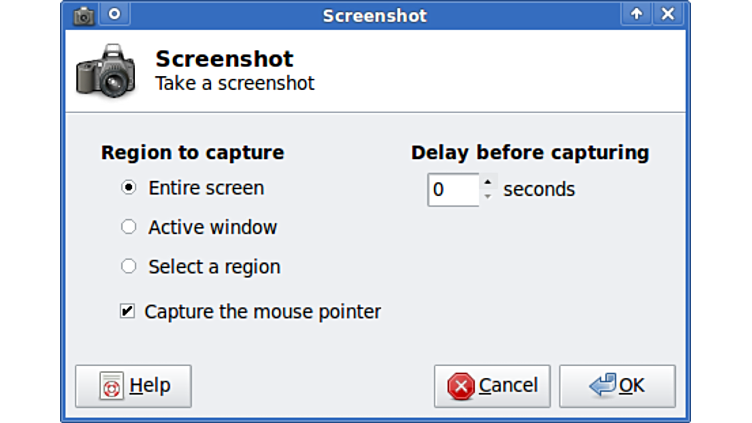Increase the delay with the up arrow
This screenshot has height=423, width=752.
click(488, 182)
